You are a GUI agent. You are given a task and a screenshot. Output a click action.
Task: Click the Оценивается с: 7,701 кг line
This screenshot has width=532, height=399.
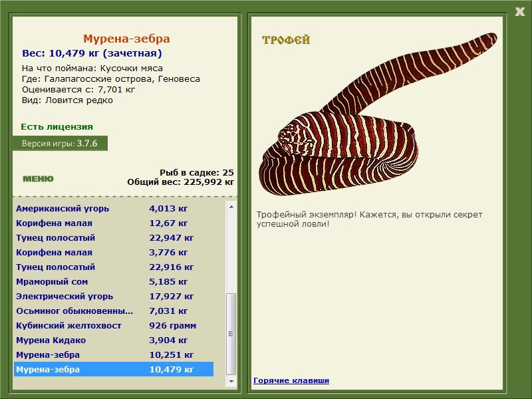78,90
